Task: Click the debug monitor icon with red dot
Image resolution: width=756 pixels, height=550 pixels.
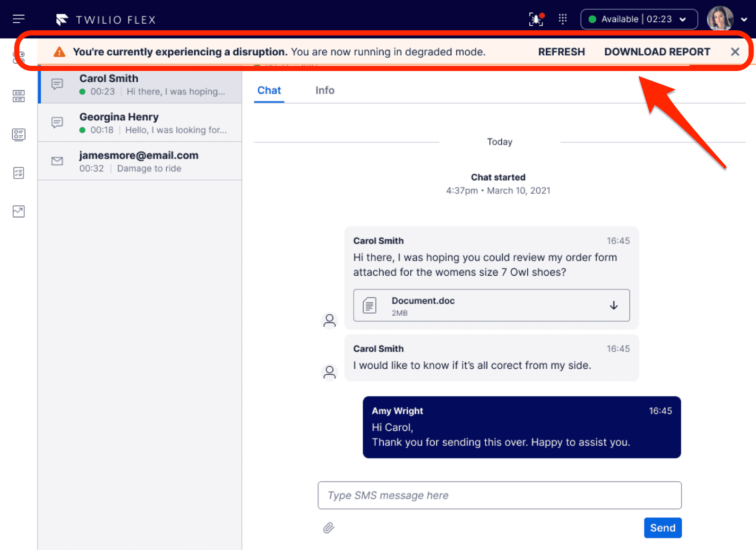Action: coord(536,19)
